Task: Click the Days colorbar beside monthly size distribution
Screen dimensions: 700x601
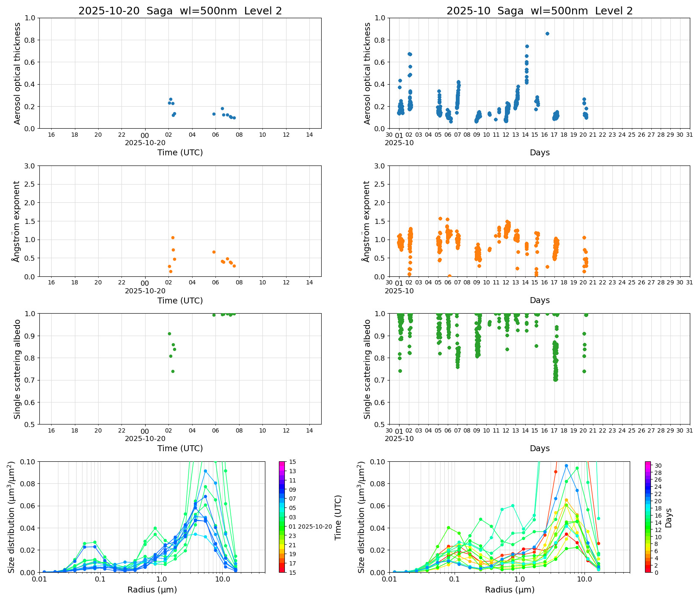Action: tap(648, 516)
